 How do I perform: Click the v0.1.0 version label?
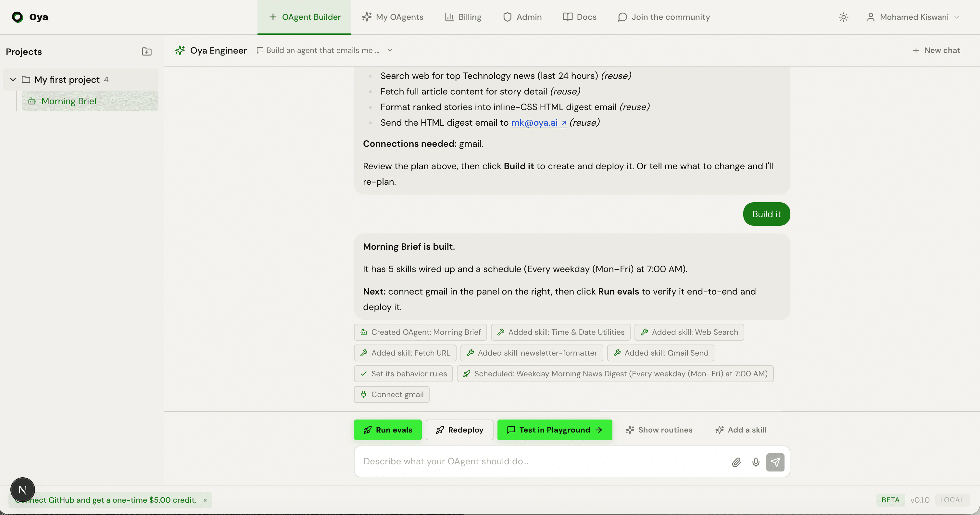click(x=920, y=500)
